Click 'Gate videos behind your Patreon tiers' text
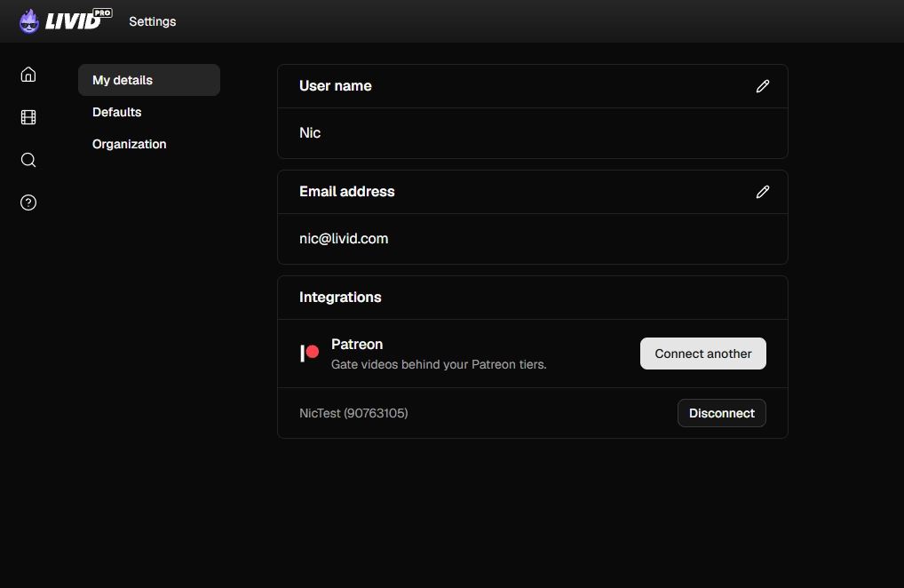The width and height of the screenshot is (904, 588). [x=439, y=364]
